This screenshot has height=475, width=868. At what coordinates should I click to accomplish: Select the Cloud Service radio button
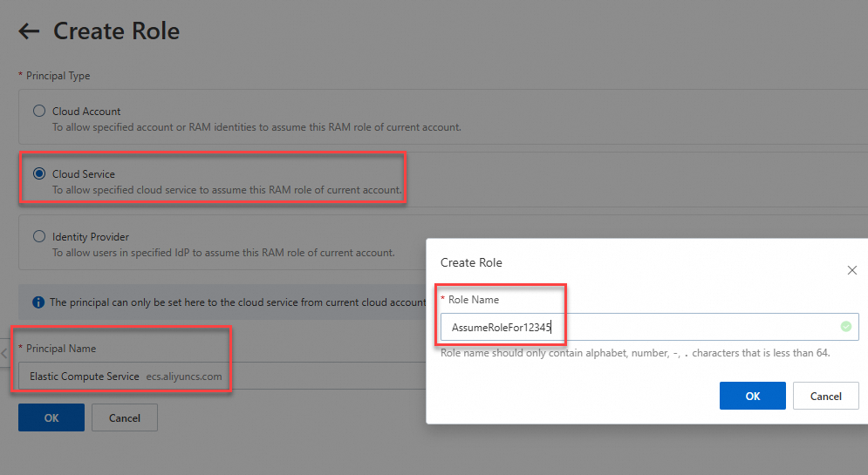(38, 173)
